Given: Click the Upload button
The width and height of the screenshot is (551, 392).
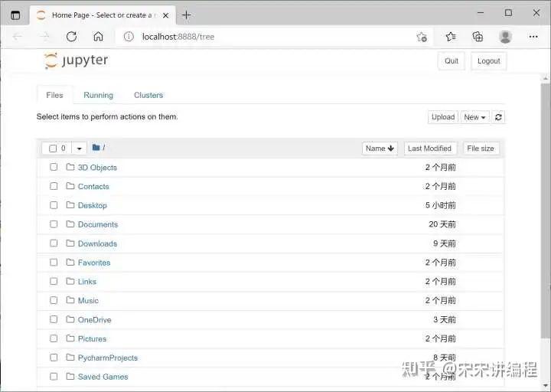Looking at the screenshot, I should [443, 117].
